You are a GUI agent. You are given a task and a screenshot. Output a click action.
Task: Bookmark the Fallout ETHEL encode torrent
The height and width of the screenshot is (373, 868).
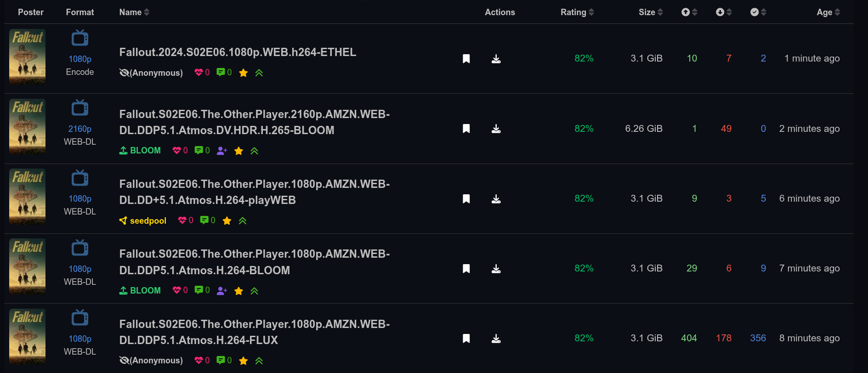point(466,59)
